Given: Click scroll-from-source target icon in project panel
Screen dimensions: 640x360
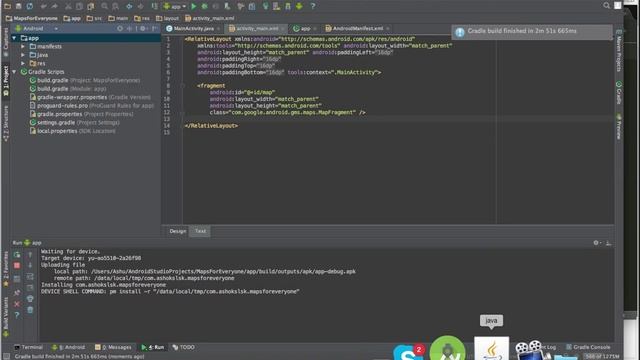Looking at the screenshot, I should click(120, 29).
